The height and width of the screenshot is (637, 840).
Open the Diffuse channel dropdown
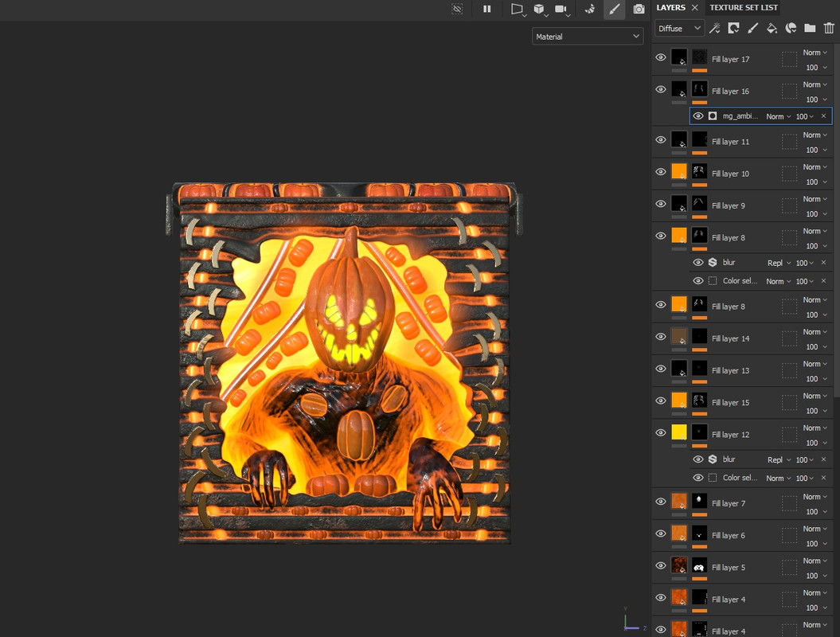678,29
